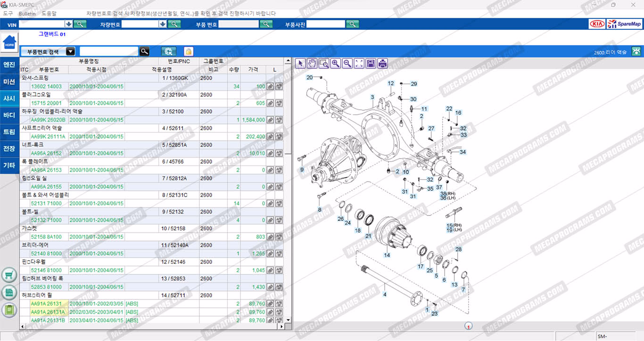Print the parts diagram
The image size is (644, 341).
382,63
